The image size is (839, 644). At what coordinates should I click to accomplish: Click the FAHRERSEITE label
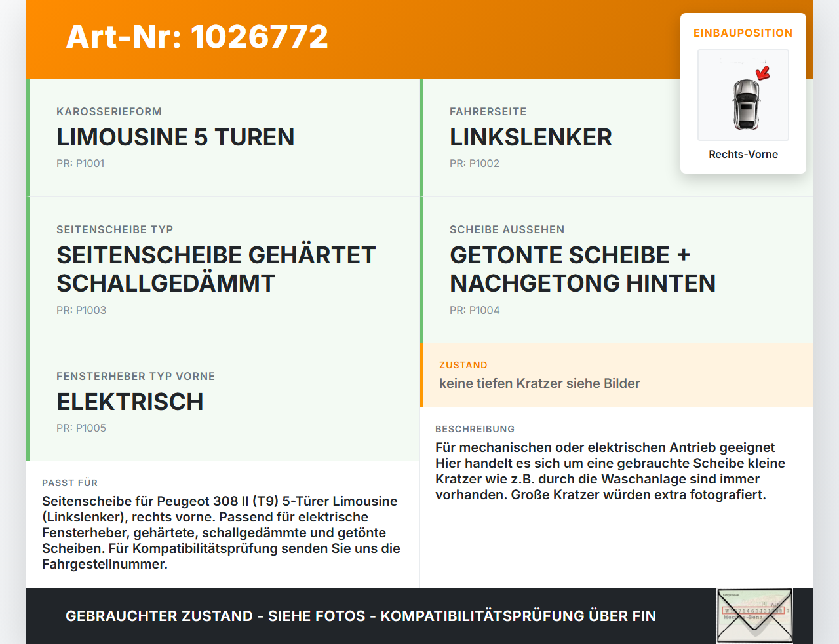(488, 111)
